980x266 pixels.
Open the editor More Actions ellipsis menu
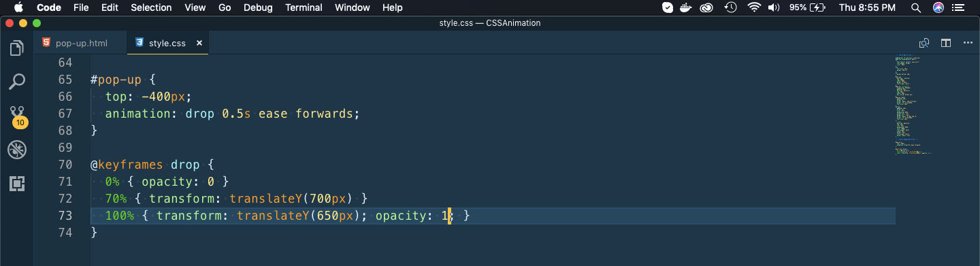tap(968, 43)
